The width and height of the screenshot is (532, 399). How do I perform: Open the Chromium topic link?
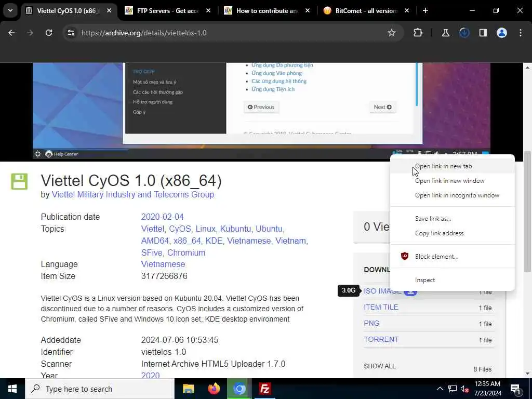click(x=187, y=253)
